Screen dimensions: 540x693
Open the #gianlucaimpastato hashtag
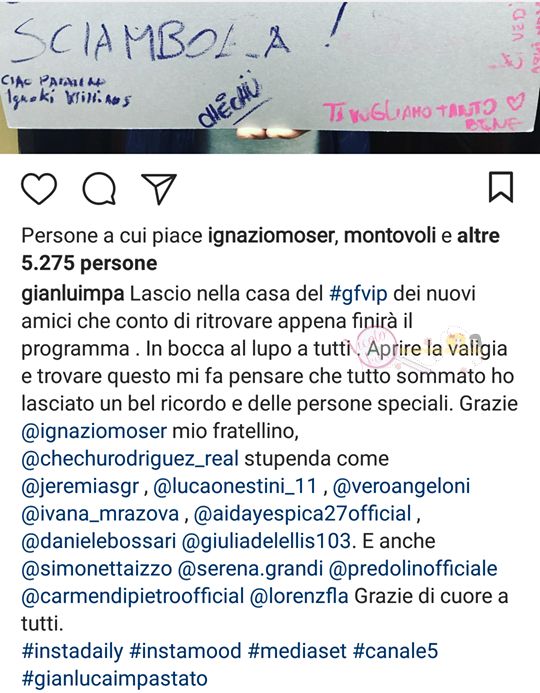click(114, 678)
